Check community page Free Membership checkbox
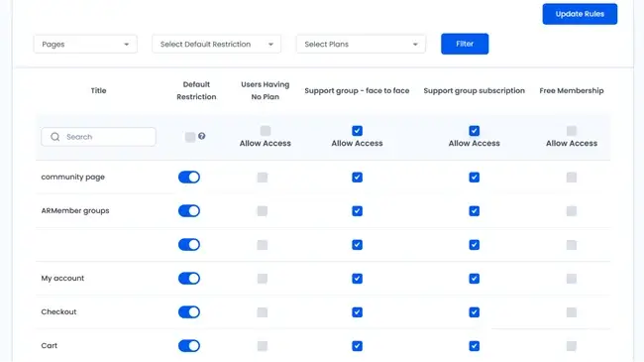Image resolution: width=644 pixels, height=362 pixels. tap(572, 178)
